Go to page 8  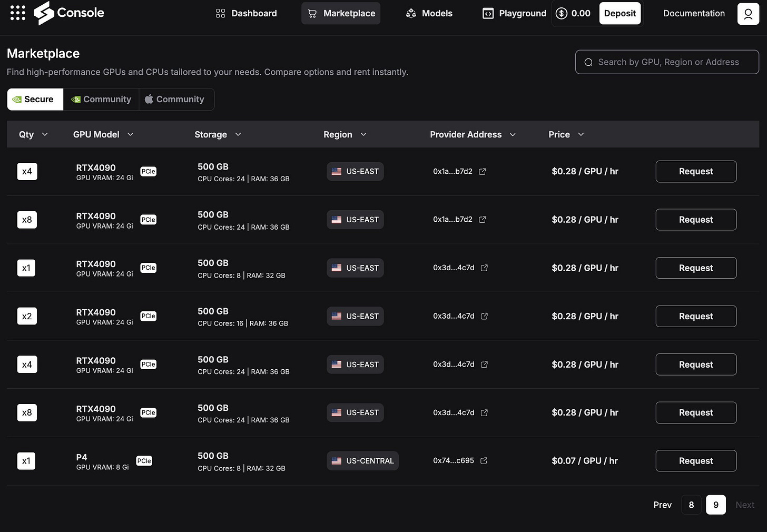[691, 505]
